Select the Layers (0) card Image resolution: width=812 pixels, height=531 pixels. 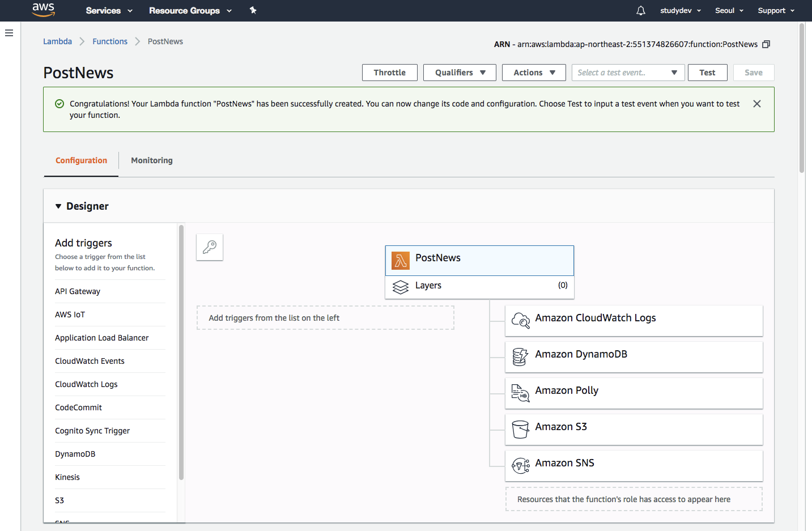(479, 287)
